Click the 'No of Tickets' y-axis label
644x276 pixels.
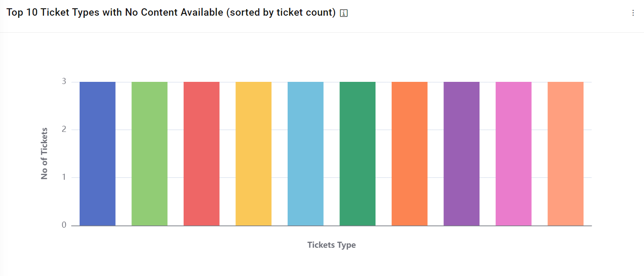point(44,153)
